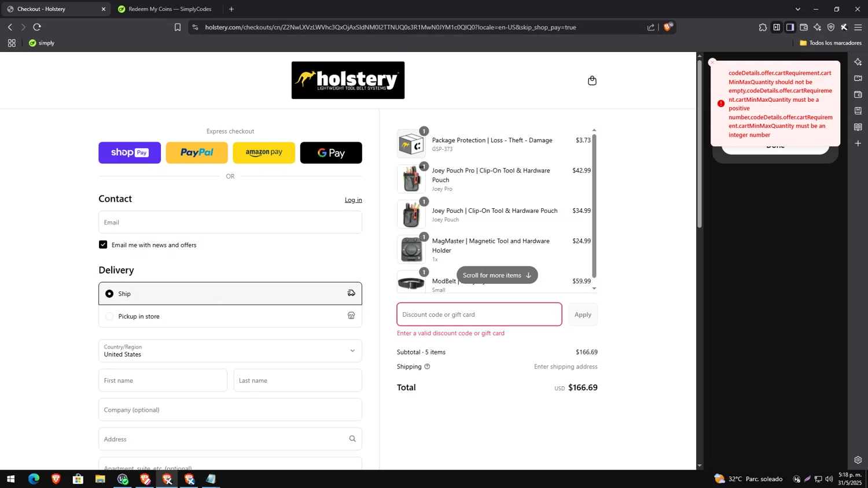Image resolution: width=868 pixels, height=488 pixels.
Task: Switch to the Checkout - Holstery tab
Action: (55, 9)
